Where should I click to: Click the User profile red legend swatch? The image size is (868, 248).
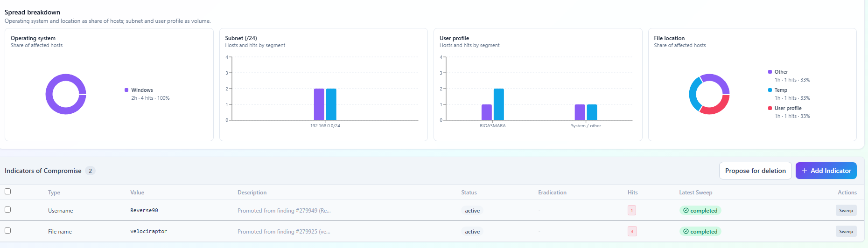click(x=770, y=108)
